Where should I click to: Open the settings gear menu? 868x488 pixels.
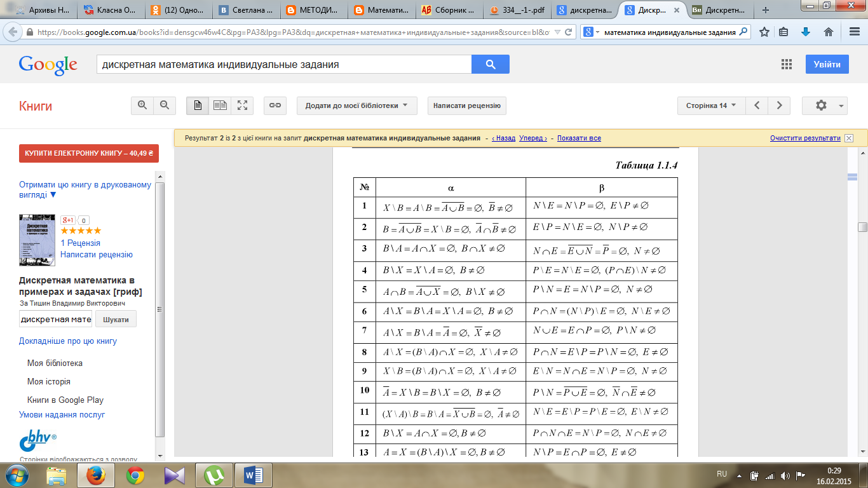click(x=825, y=105)
